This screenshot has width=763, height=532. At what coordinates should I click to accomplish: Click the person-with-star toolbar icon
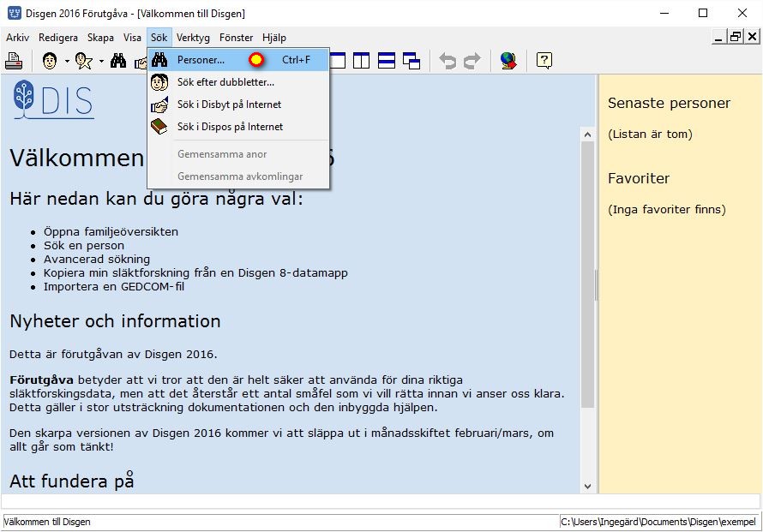84,61
